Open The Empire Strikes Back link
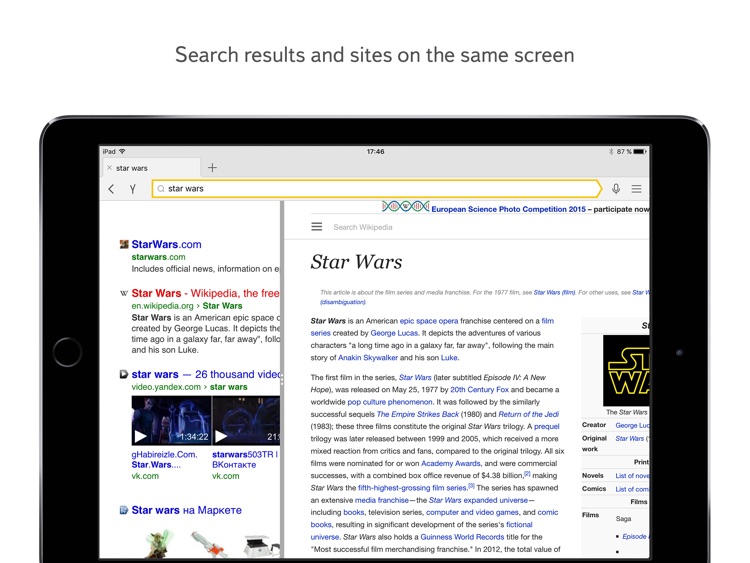Viewport: 750px width, 563px height. point(418,414)
